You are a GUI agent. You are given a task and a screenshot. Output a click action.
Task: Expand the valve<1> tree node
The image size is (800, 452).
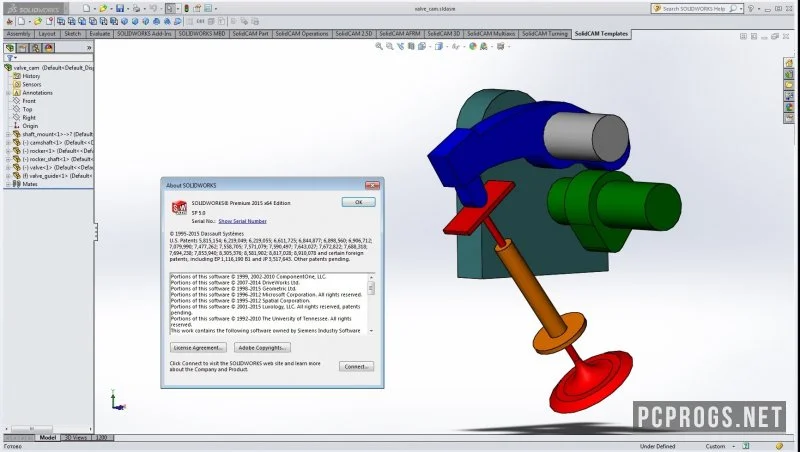8,167
